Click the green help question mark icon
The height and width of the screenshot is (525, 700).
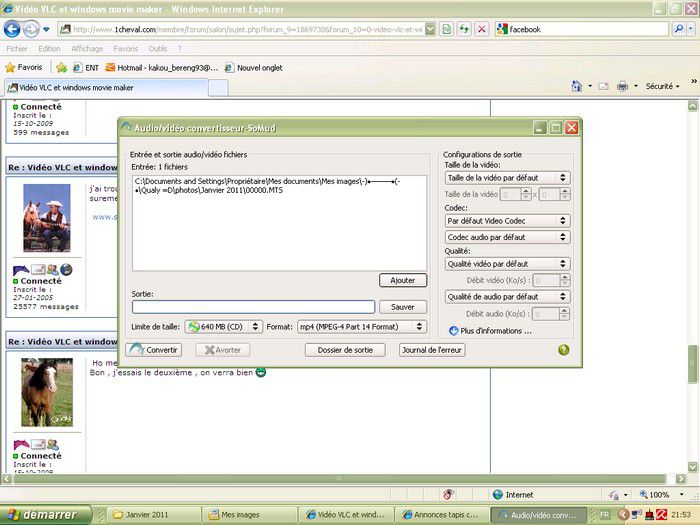[564, 350]
